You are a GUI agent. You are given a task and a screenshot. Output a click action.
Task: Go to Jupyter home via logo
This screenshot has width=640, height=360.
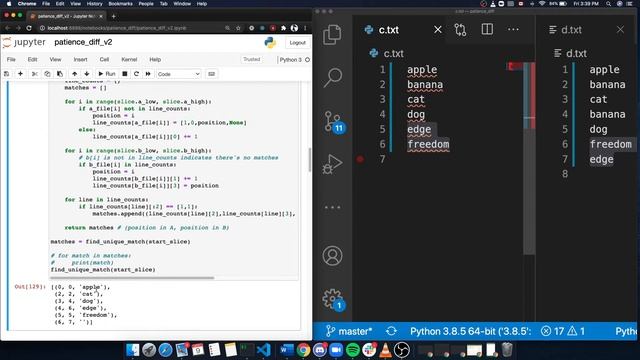tap(24, 42)
